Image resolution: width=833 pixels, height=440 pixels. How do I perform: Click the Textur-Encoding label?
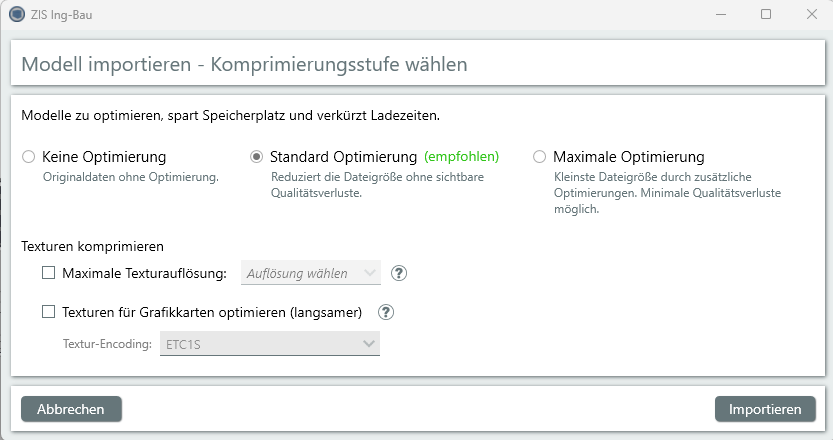tap(107, 344)
